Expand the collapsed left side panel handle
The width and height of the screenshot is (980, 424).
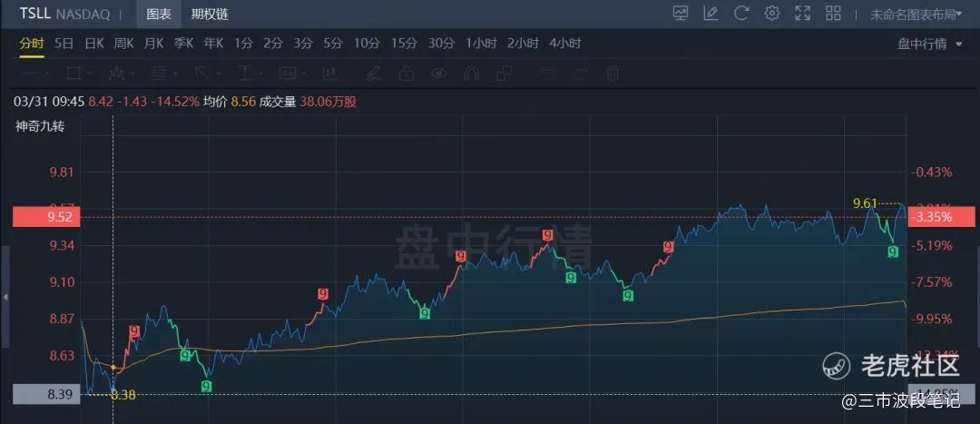coord(5,297)
